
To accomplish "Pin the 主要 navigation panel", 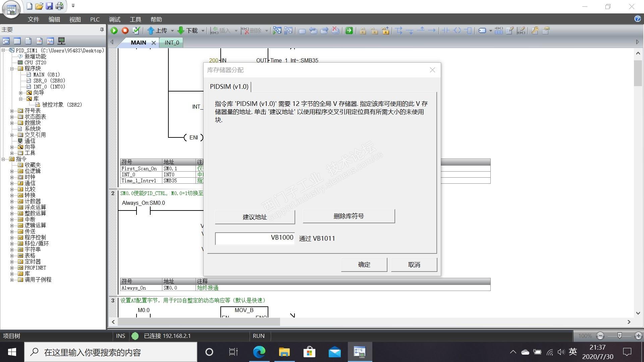I will pos(102,29).
